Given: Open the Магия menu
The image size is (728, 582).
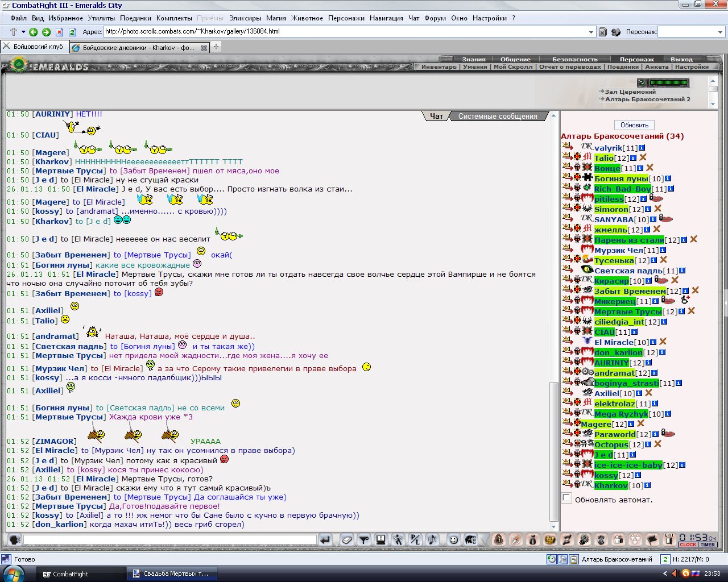Looking at the screenshot, I should tap(276, 18).
